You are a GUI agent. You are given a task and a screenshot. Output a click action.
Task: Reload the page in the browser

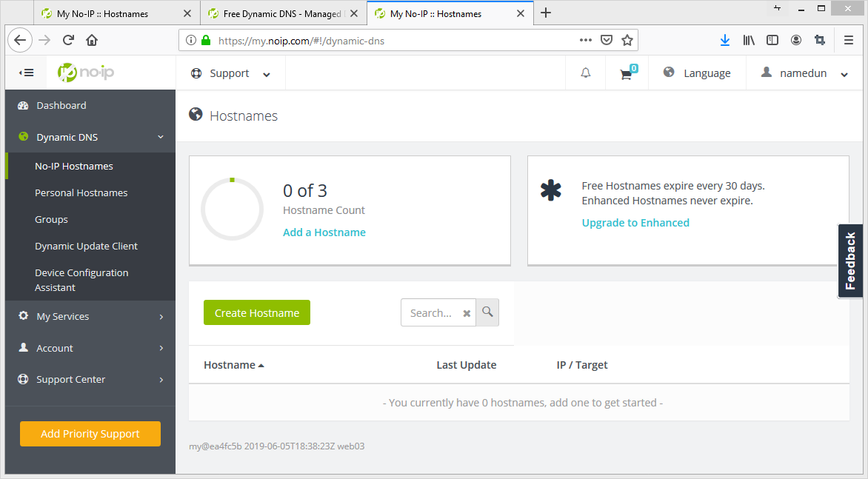[68, 41]
